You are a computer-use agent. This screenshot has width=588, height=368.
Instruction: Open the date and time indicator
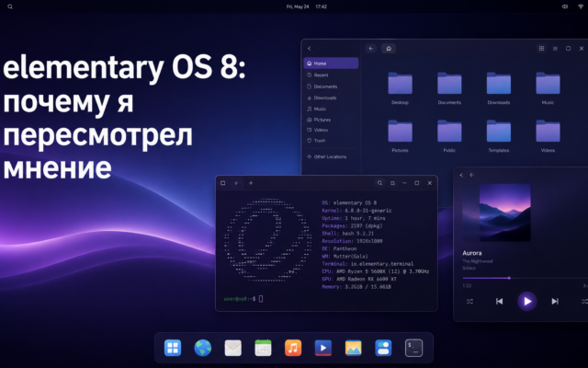click(306, 6)
